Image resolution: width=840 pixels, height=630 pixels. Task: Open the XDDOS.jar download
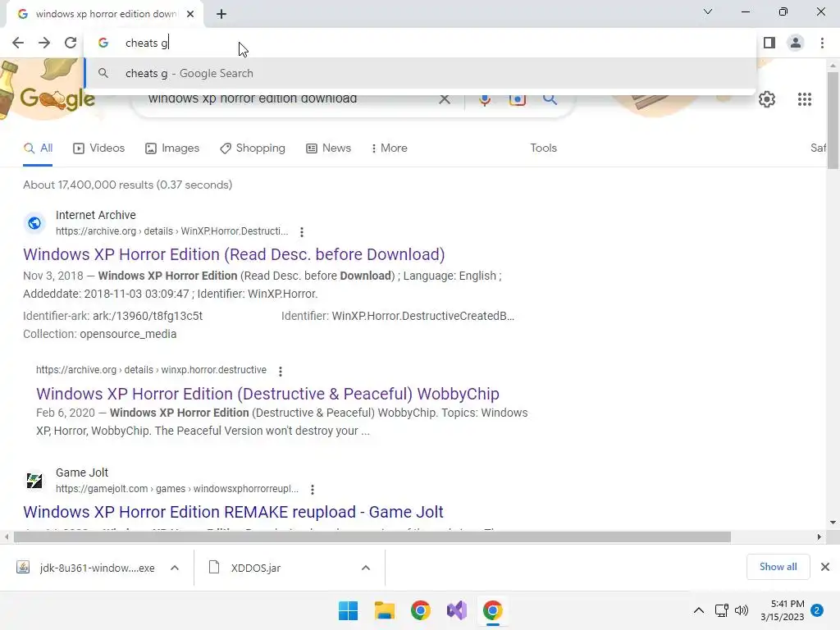244,568
